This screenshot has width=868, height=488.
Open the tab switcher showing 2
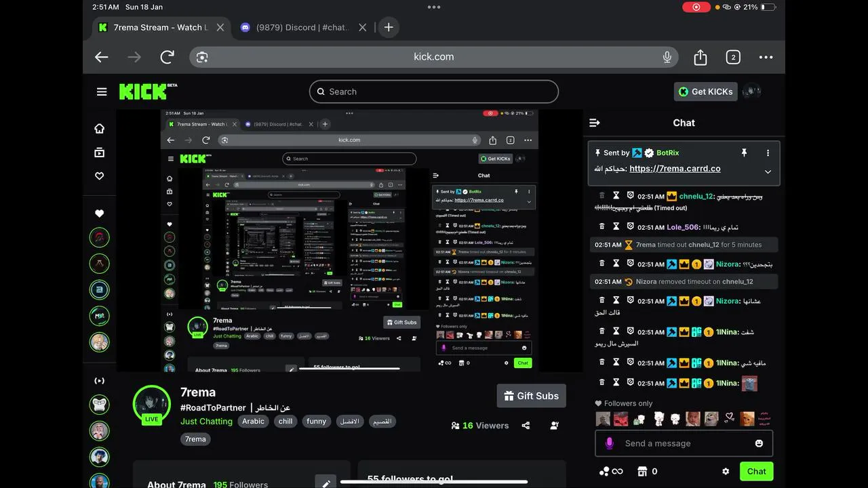pyautogui.click(x=733, y=57)
